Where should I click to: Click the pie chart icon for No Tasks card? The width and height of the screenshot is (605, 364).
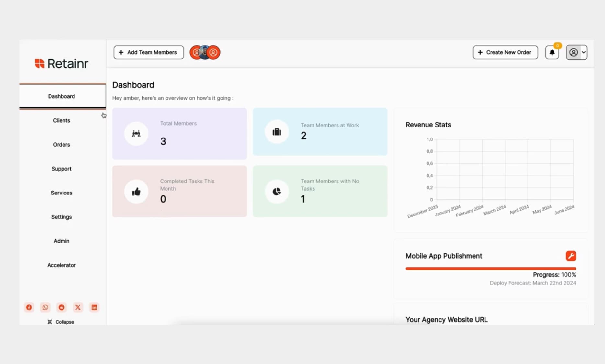[277, 192]
